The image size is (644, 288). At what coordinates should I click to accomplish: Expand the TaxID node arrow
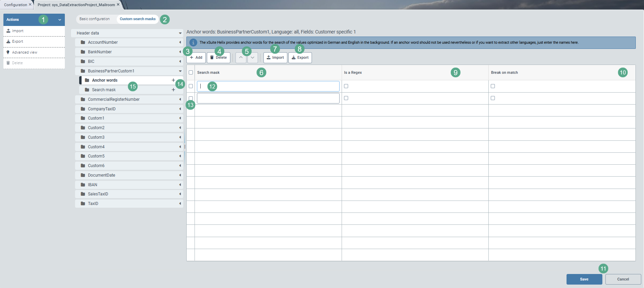click(180, 204)
